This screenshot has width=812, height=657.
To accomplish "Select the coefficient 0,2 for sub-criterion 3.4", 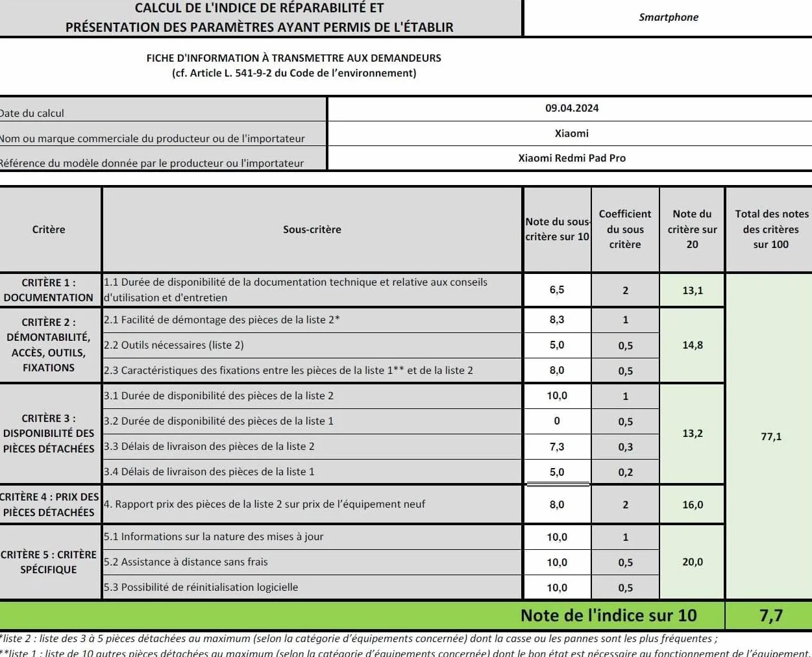I will tap(625, 472).
